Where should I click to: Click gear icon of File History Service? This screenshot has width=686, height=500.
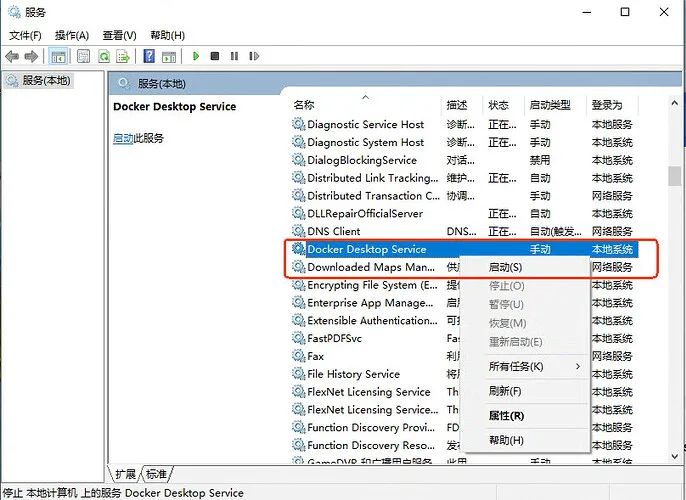pos(298,374)
